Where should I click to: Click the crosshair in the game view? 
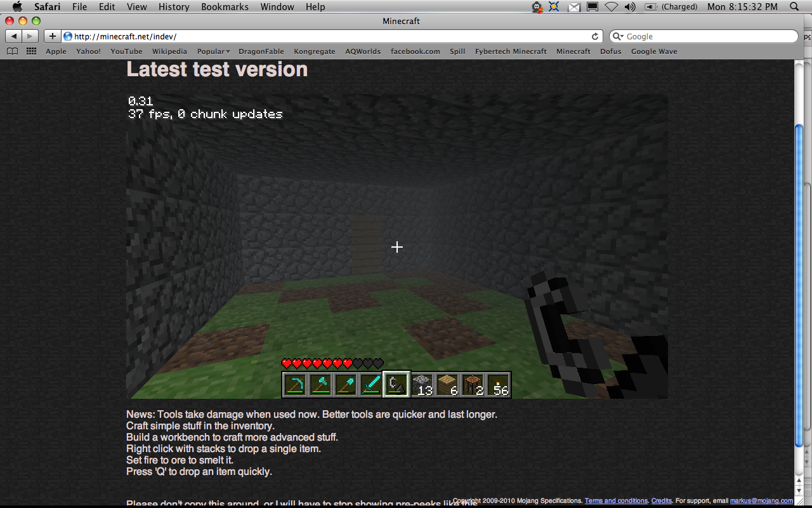point(397,247)
